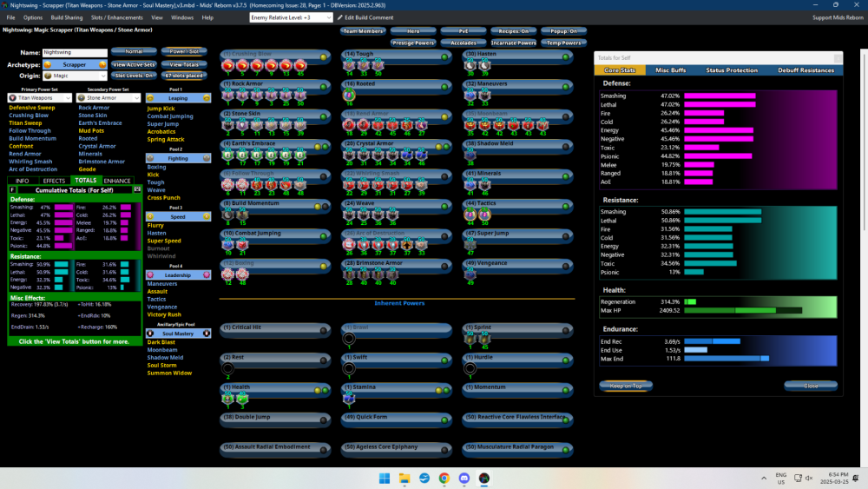The image size is (868, 489).
Task: Click Maneuvers' level 33 enhancement slot
Action: click(x=484, y=96)
